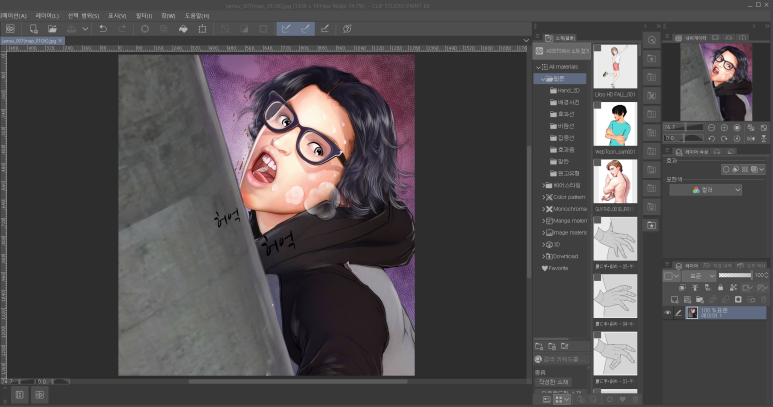Screen dimensions: 773x407
Task: Expand the Image material folder
Action: pos(544,233)
